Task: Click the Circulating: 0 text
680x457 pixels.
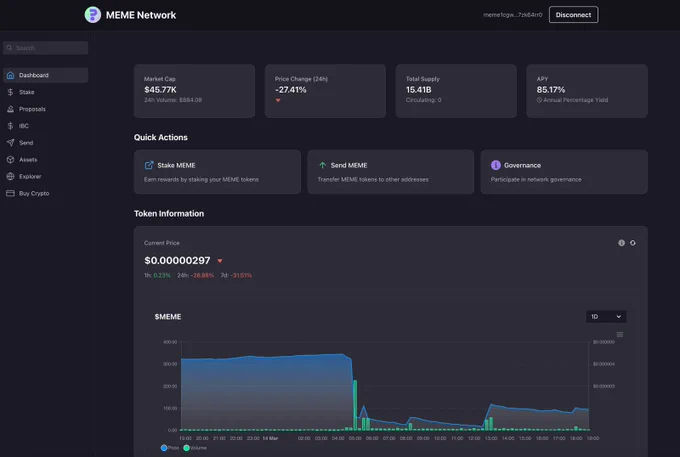Action: 424,100
